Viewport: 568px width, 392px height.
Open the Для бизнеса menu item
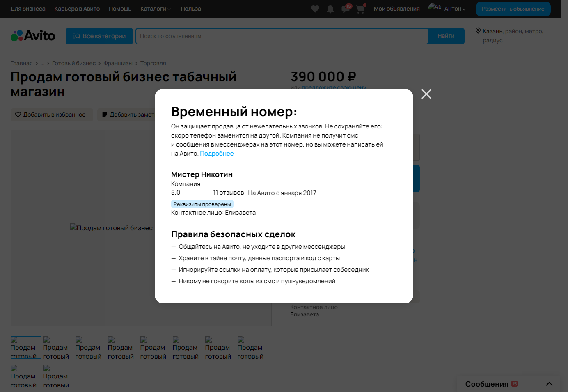pyautogui.click(x=28, y=9)
